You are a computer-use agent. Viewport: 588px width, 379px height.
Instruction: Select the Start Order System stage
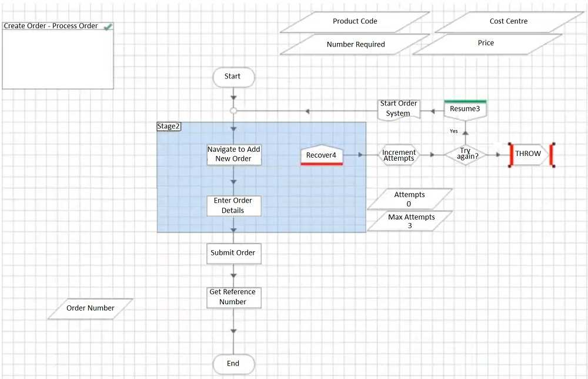(399, 109)
